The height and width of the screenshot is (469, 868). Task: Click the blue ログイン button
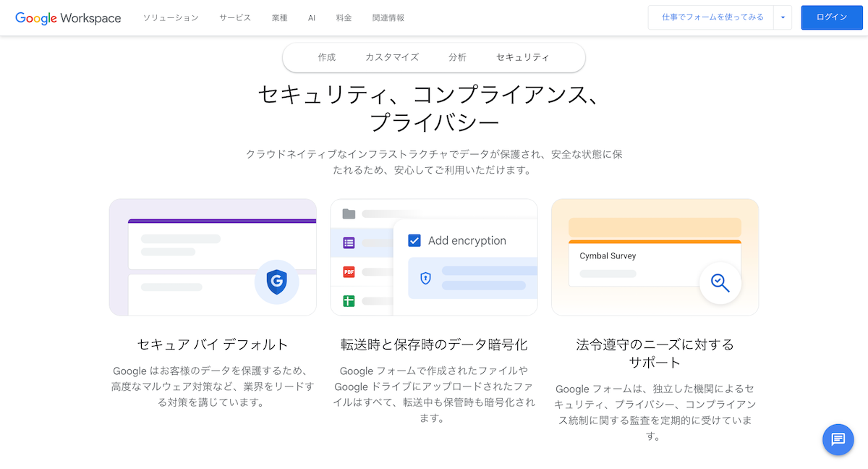tap(832, 17)
